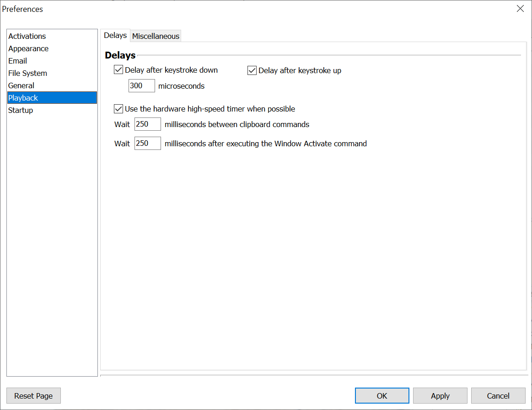
Task: Click the microseconds delay input field
Action: pyautogui.click(x=141, y=86)
